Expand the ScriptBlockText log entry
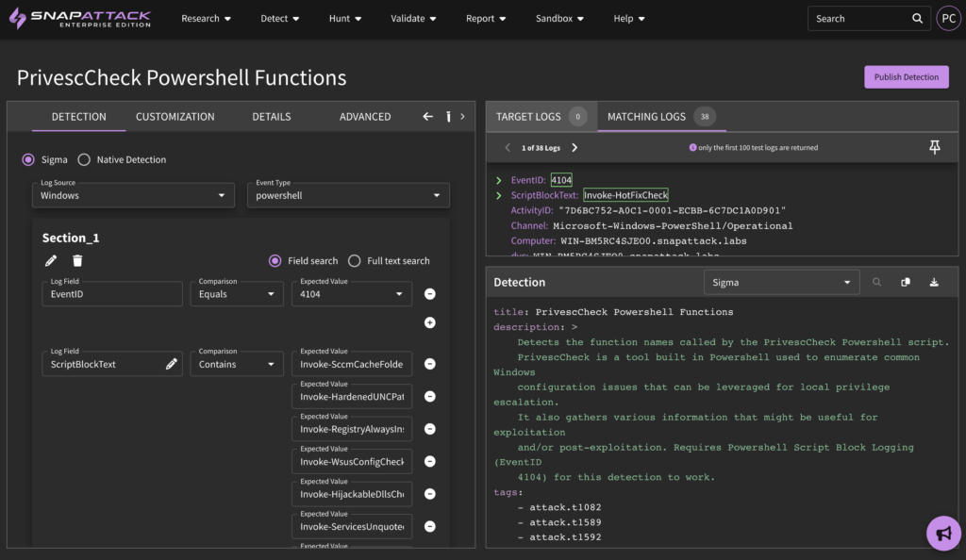The height and width of the screenshot is (560, 966). pos(498,195)
